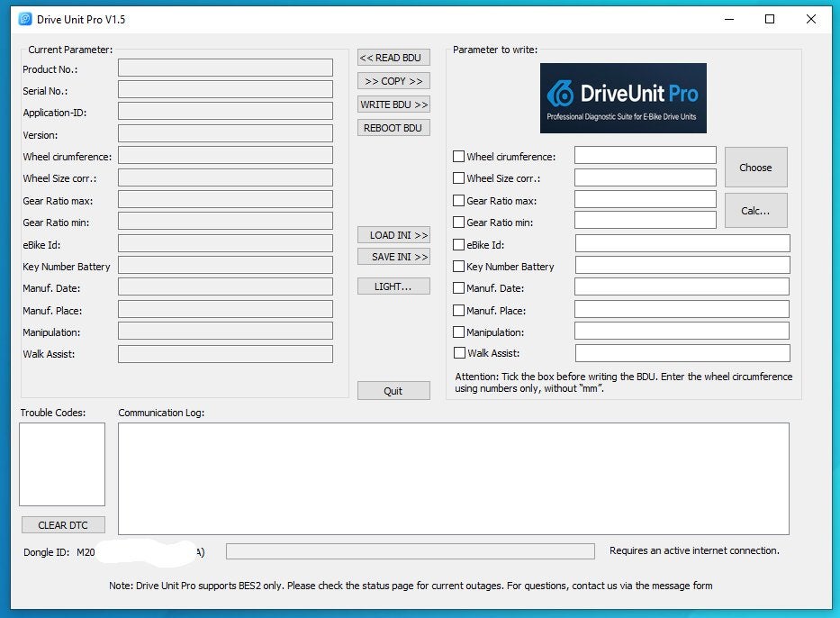Image resolution: width=840 pixels, height=618 pixels.
Task: Click the 'Current Parameter:' group label
Action: (71, 50)
